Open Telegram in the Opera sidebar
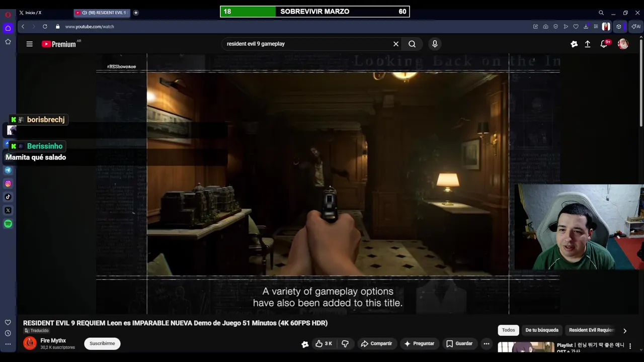 click(x=8, y=170)
